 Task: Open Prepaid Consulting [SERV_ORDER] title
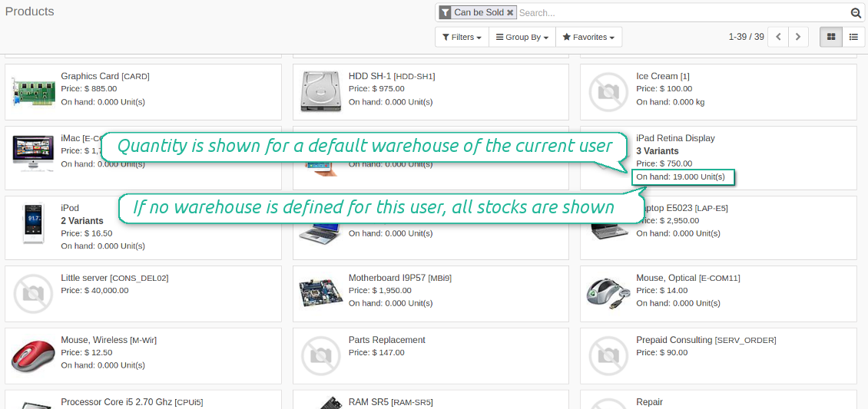706,340
